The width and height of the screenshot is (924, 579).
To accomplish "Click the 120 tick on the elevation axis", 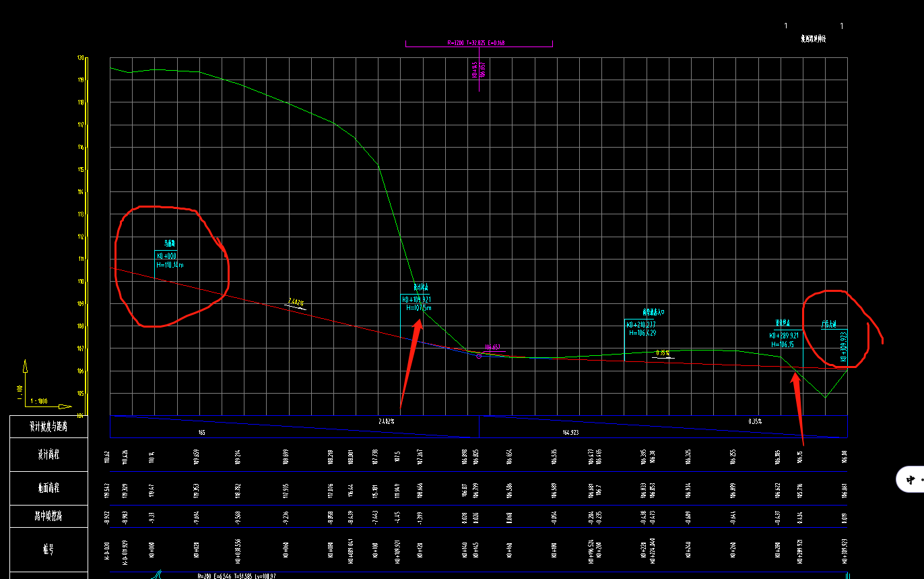I will coord(80,58).
